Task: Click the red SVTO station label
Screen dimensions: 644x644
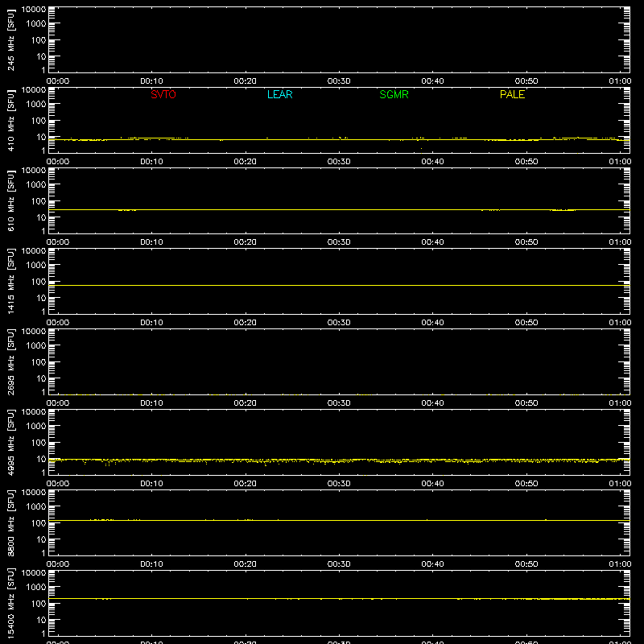Action: click(163, 94)
